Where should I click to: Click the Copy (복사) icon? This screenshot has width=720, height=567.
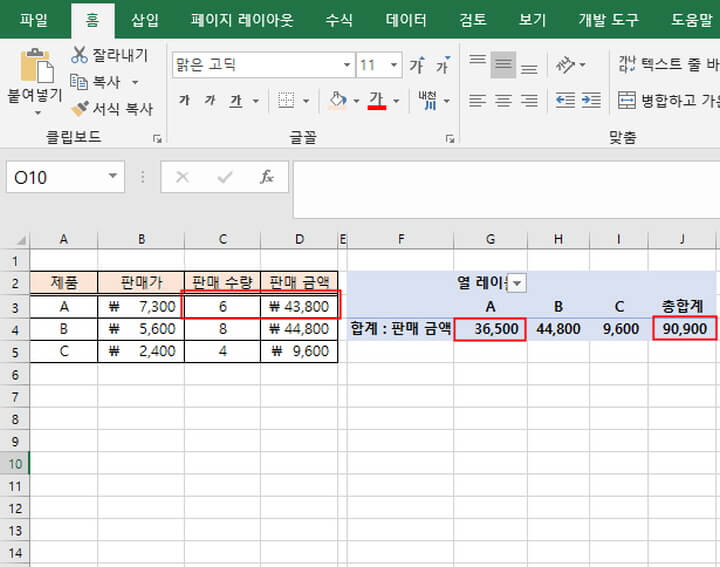pyautogui.click(x=79, y=82)
